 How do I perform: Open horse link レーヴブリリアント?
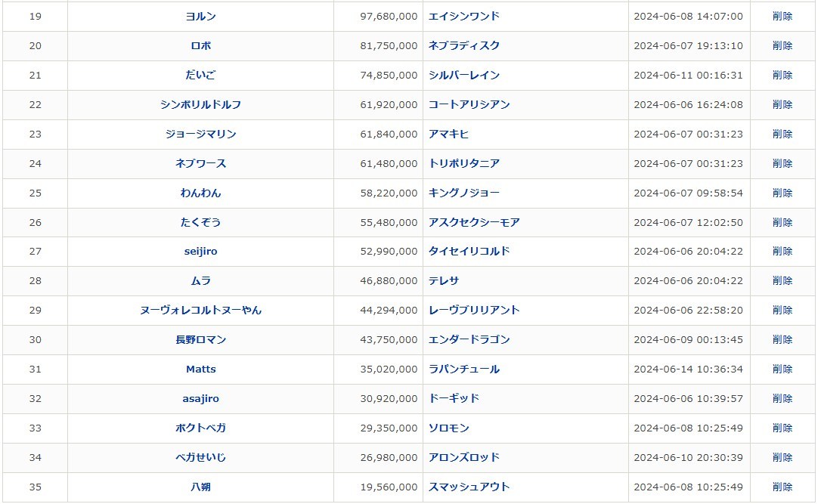tap(474, 310)
